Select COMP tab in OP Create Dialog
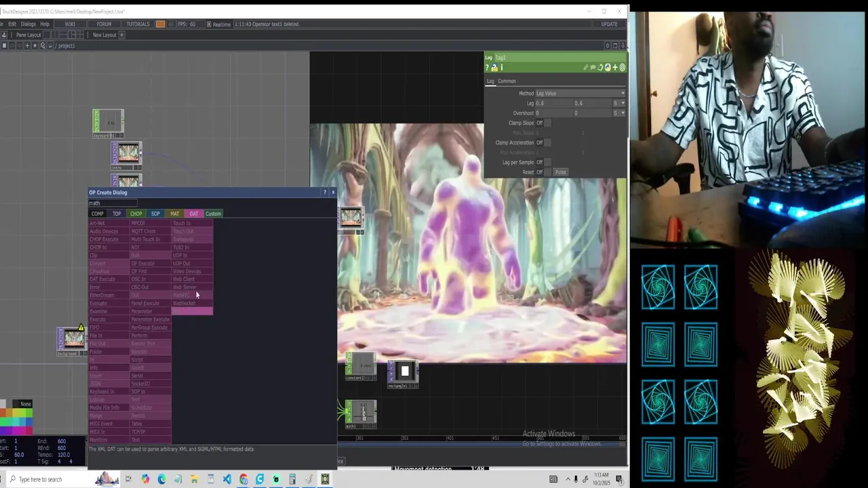 click(x=97, y=213)
